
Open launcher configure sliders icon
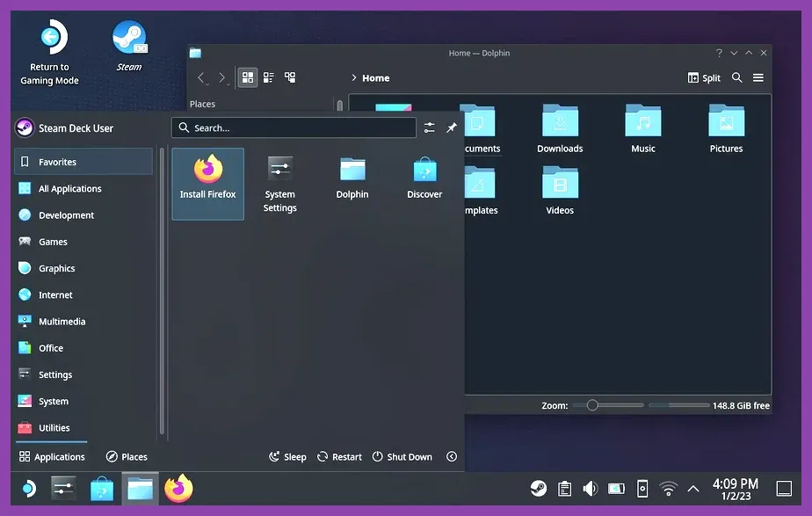pyautogui.click(x=430, y=127)
